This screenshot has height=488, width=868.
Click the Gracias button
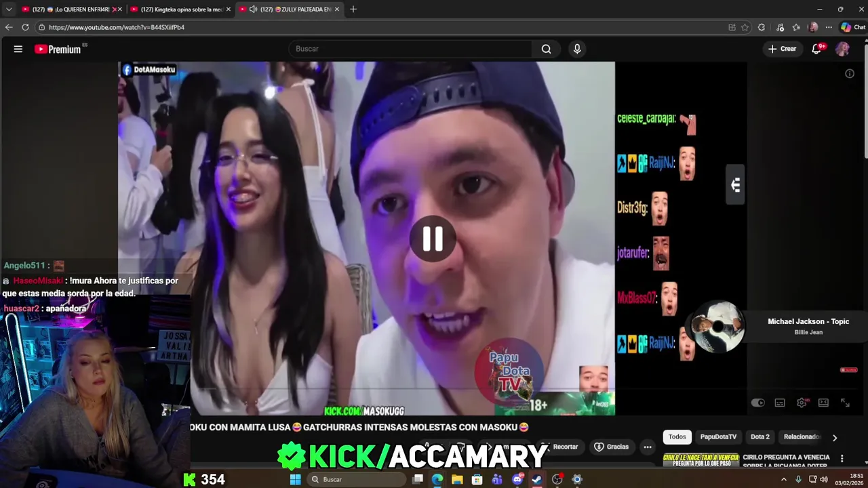[x=612, y=447]
